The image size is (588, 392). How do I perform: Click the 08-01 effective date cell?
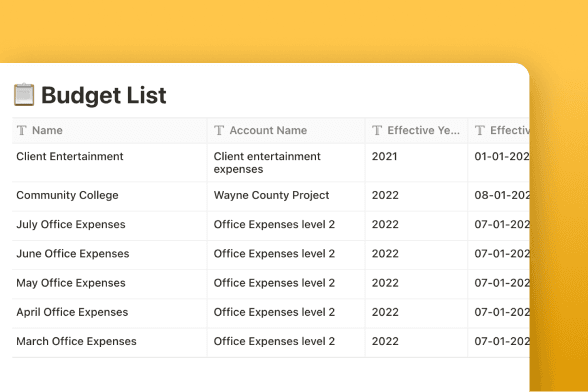point(499,196)
